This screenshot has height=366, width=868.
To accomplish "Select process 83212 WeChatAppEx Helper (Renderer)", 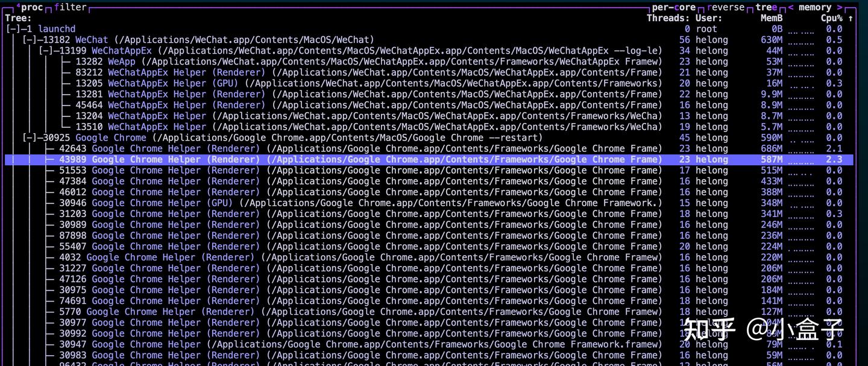I will click(429, 72).
